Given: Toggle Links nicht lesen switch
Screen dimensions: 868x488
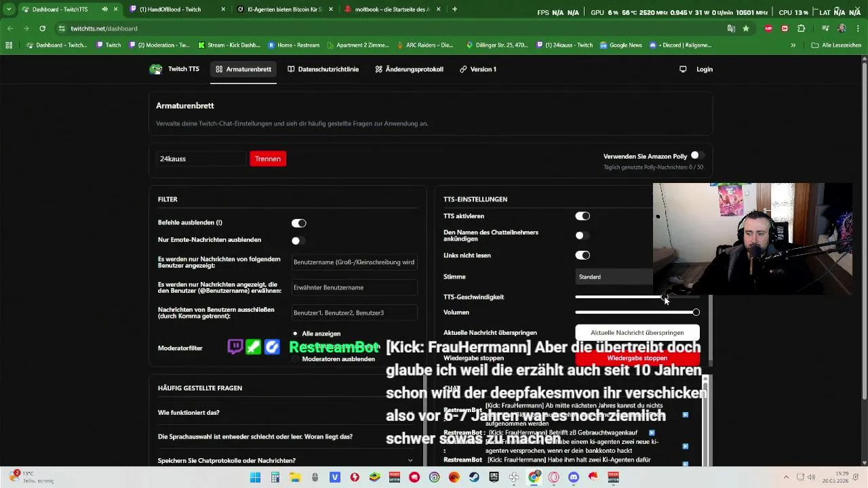Looking at the screenshot, I should click(583, 256).
